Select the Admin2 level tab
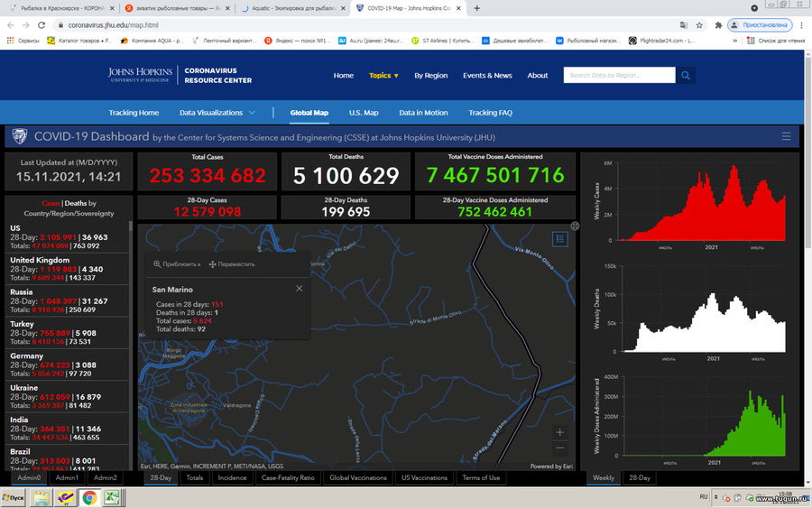The width and height of the screenshot is (812, 508). 106,477
